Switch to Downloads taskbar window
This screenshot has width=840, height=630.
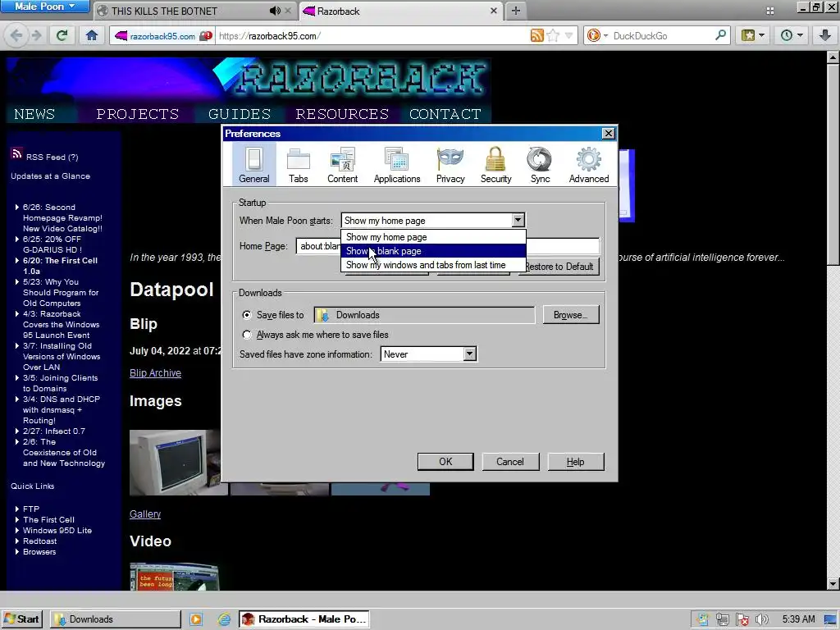[116, 619]
